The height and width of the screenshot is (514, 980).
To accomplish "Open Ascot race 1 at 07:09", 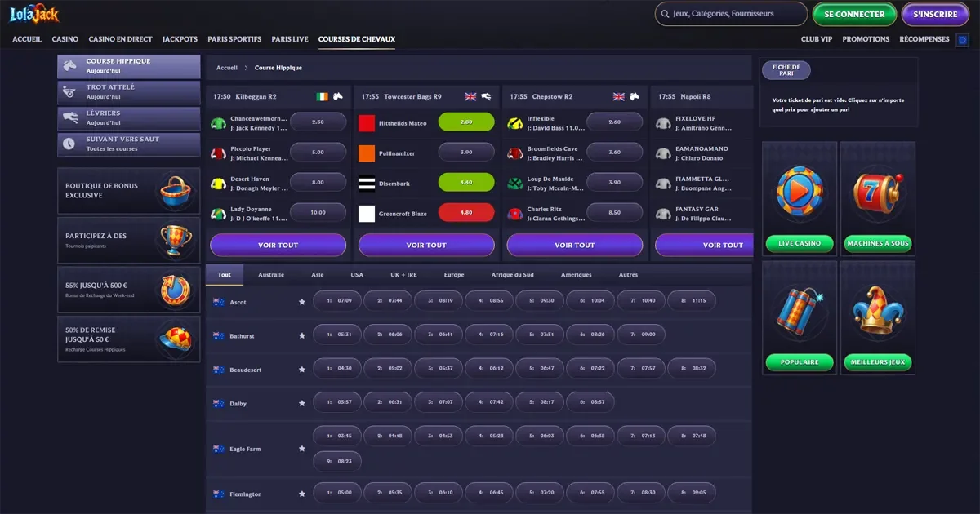I will pyautogui.click(x=337, y=301).
